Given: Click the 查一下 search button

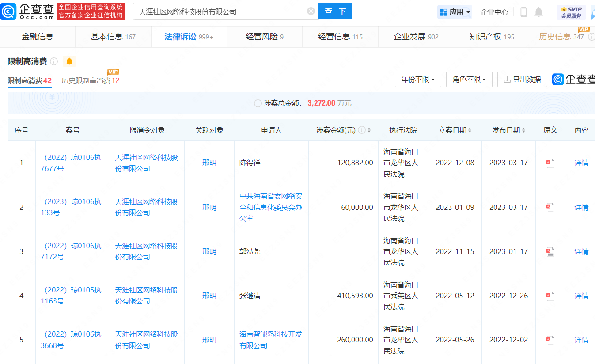Looking at the screenshot, I should (335, 11).
